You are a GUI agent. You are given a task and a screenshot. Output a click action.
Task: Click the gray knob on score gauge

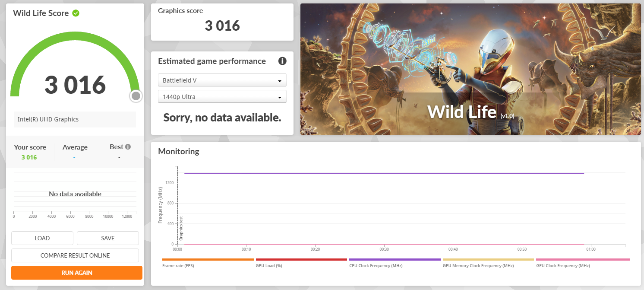pyautogui.click(x=136, y=96)
